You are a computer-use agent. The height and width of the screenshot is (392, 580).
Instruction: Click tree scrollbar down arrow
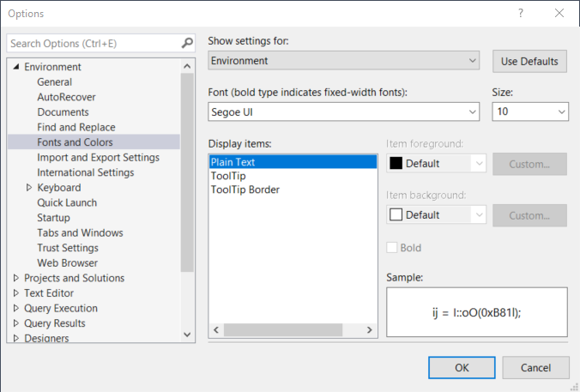pos(187,335)
